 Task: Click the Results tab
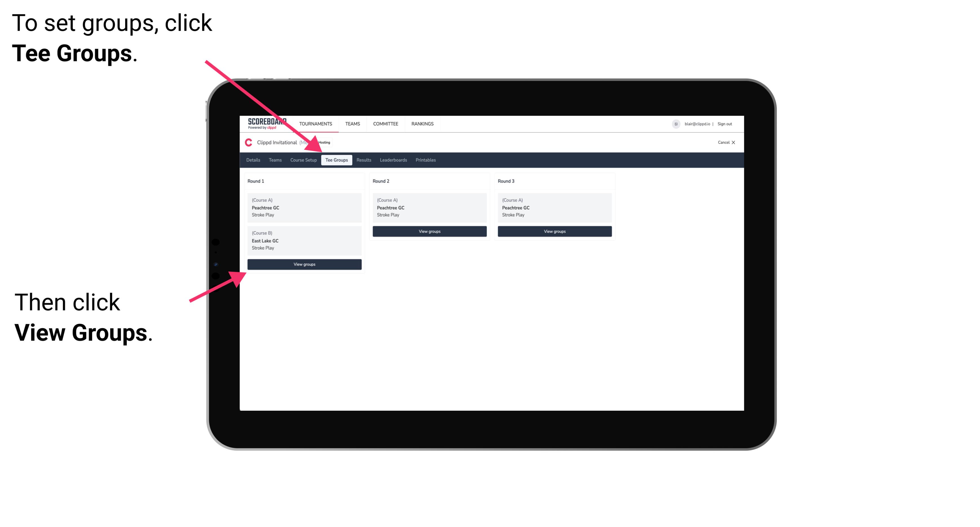[362, 160]
